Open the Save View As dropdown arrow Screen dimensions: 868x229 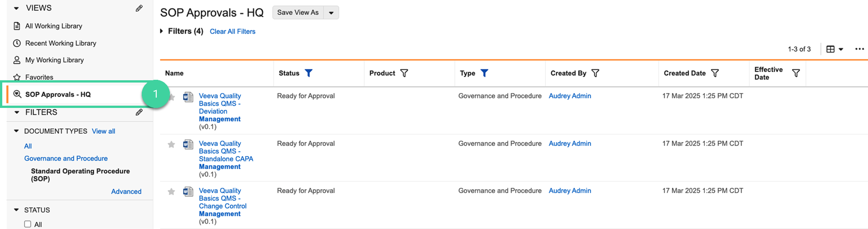(x=331, y=13)
